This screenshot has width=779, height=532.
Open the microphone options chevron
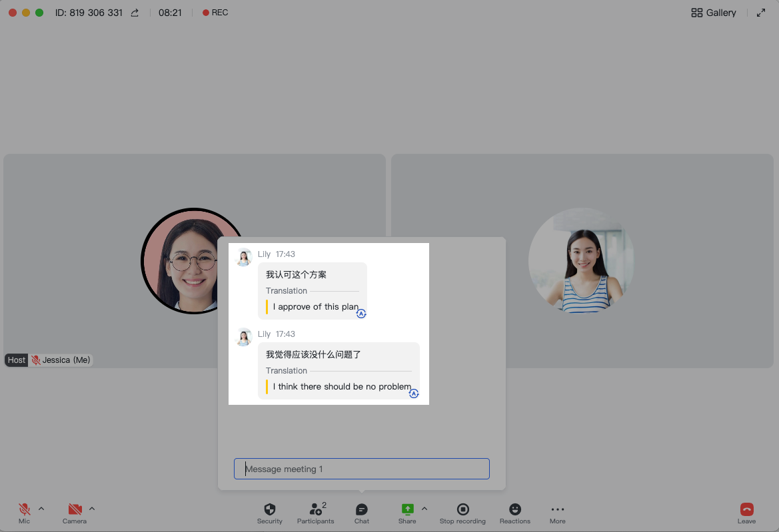[x=41, y=507]
